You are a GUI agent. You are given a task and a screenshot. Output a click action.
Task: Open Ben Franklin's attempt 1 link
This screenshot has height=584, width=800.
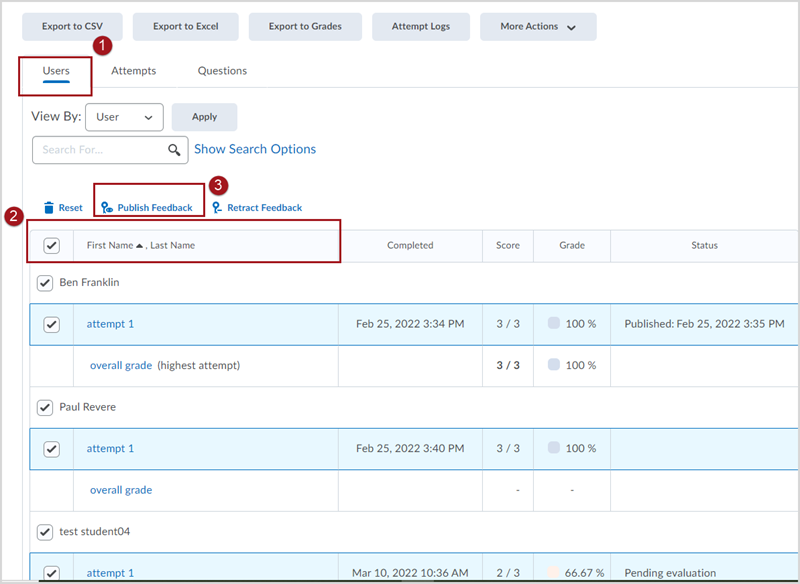point(110,324)
